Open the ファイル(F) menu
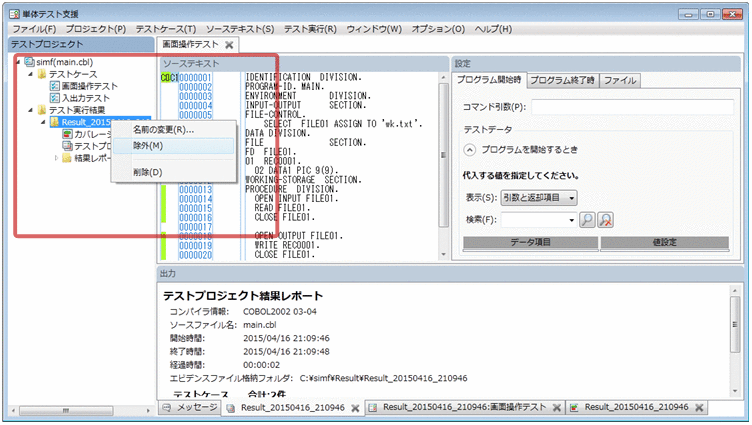The height and width of the screenshot is (425, 752). pyautogui.click(x=34, y=29)
